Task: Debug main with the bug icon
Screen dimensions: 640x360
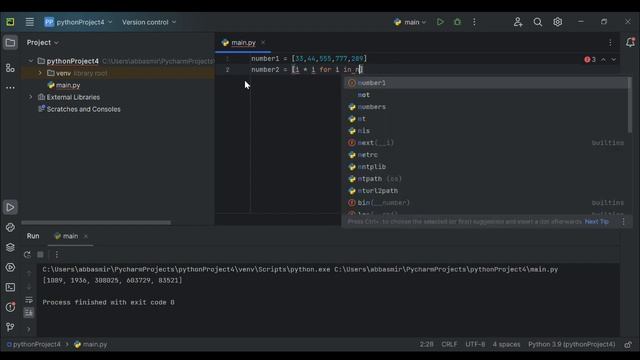Action: click(x=457, y=22)
